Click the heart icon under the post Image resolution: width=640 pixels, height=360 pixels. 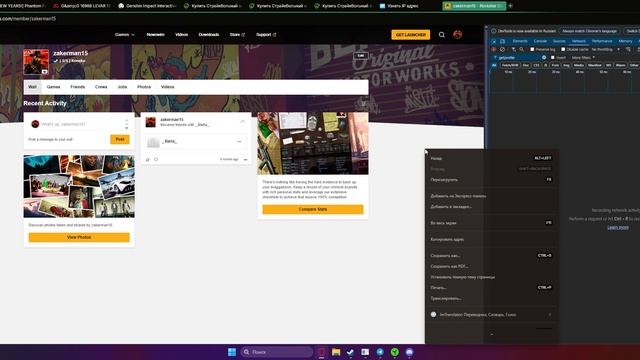(x=156, y=160)
